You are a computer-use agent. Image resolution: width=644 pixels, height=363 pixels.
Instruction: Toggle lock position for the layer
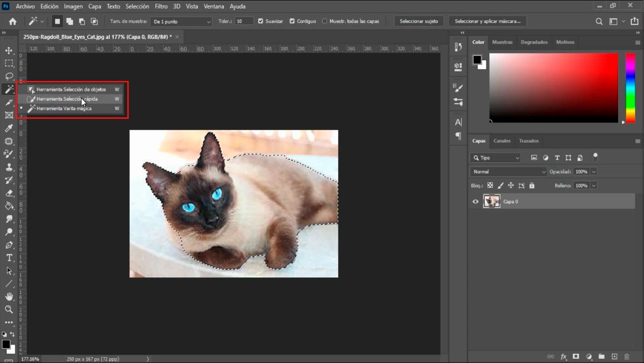(x=511, y=186)
